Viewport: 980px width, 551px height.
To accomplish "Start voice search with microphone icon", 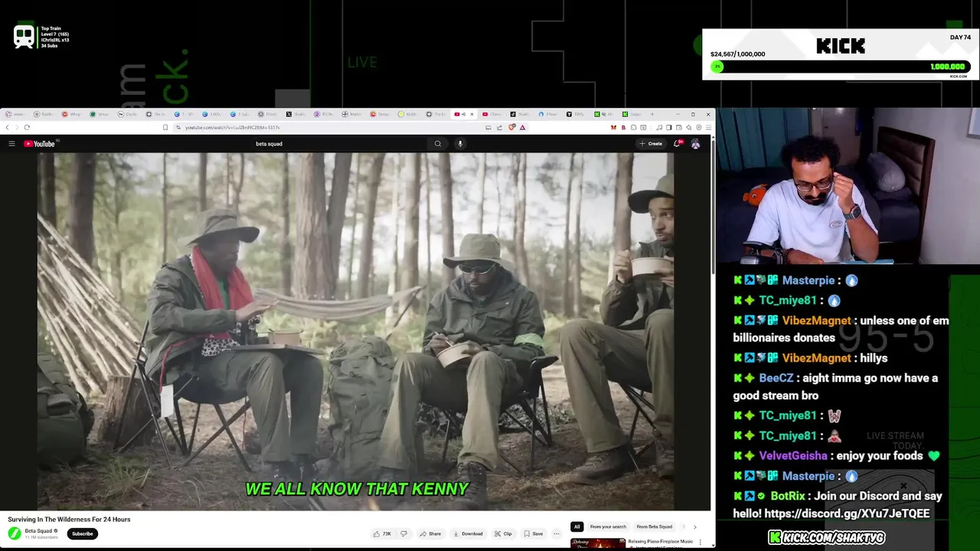I will click(460, 144).
